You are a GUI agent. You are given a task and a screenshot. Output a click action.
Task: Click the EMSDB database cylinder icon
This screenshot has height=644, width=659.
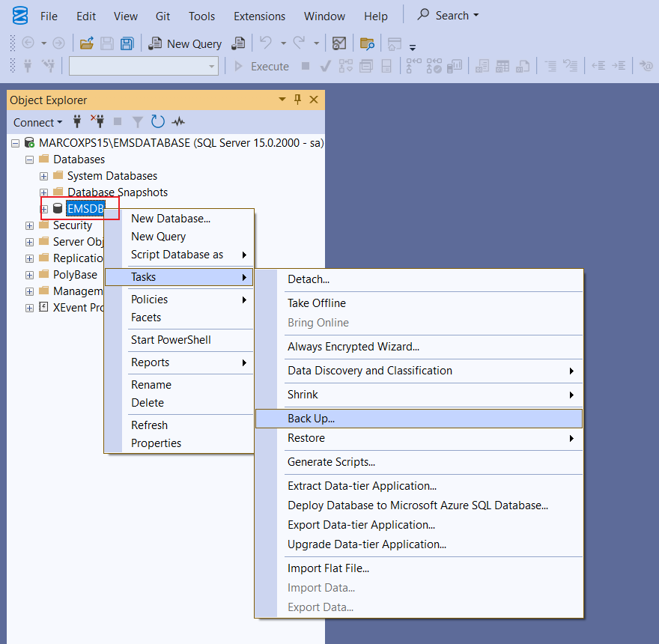[58, 209]
